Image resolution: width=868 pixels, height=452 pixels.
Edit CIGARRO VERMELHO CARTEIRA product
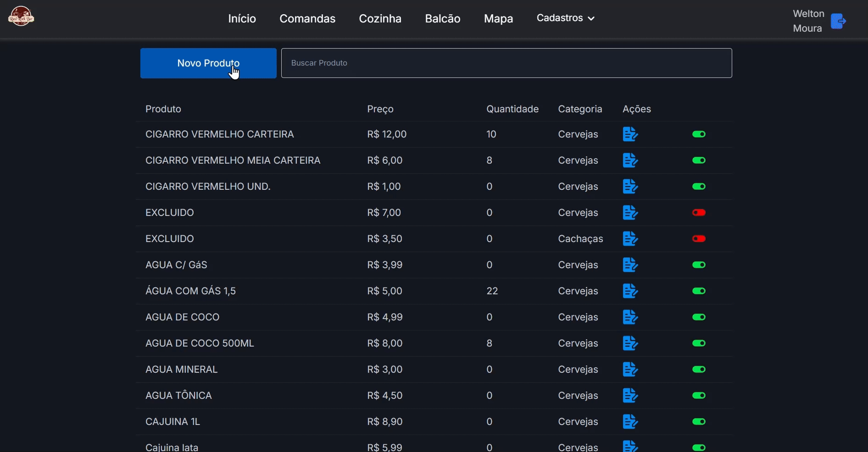630,134
